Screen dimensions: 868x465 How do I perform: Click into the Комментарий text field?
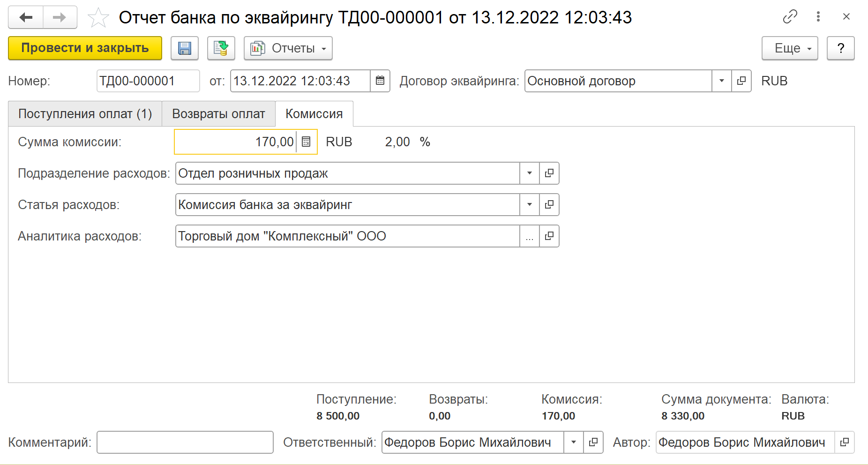[x=185, y=442]
